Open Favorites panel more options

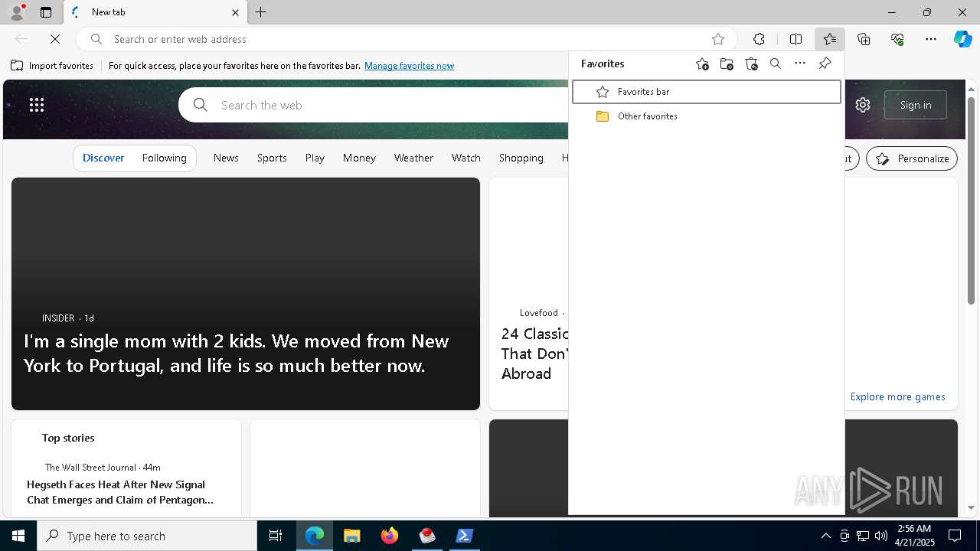click(800, 64)
